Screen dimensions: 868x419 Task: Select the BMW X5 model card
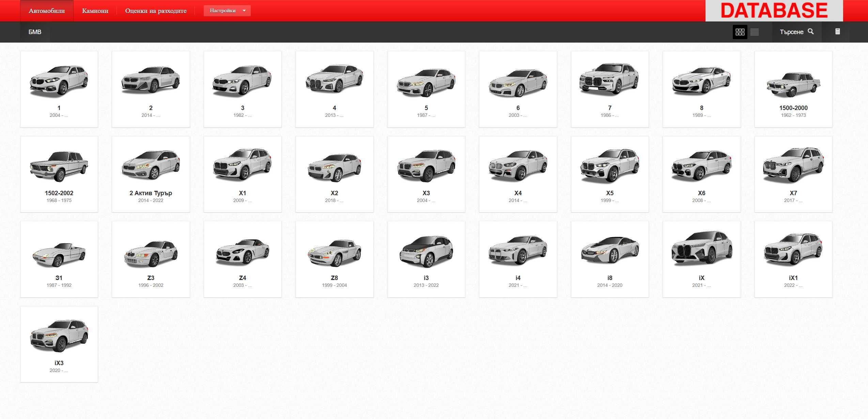click(609, 174)
